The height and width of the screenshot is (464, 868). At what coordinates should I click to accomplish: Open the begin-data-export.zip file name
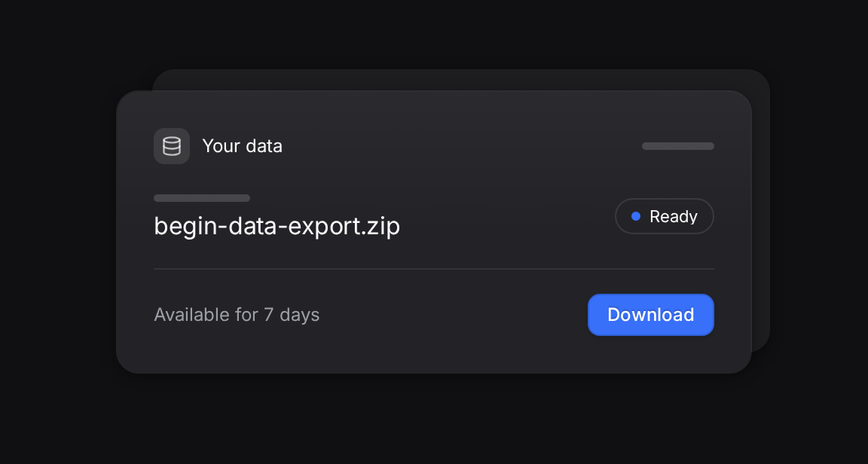tap(277, 227)
